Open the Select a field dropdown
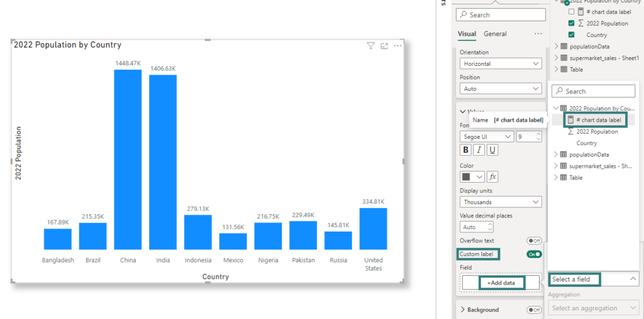644x319 pixels. pos(594,279)
